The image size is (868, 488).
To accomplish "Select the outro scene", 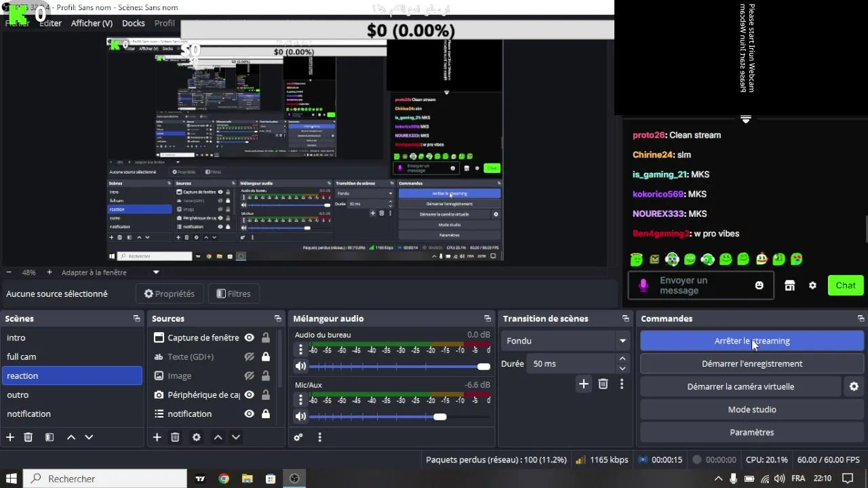I will pos(72,394).
